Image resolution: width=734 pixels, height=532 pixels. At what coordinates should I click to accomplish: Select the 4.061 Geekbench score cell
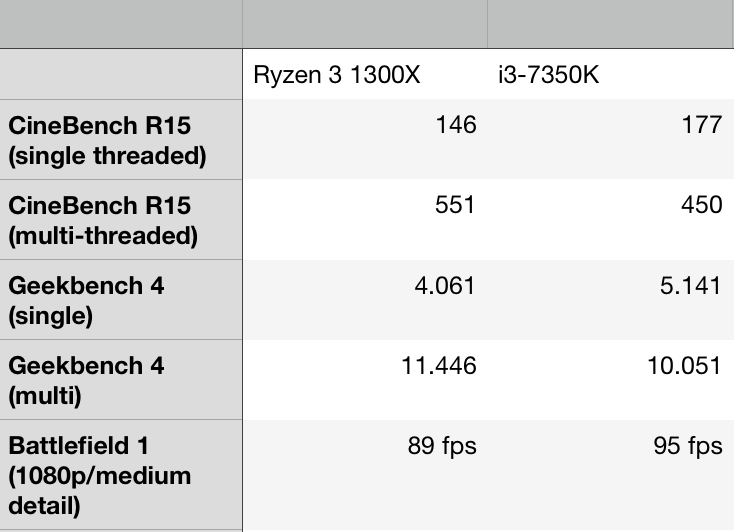pos(364,300)
